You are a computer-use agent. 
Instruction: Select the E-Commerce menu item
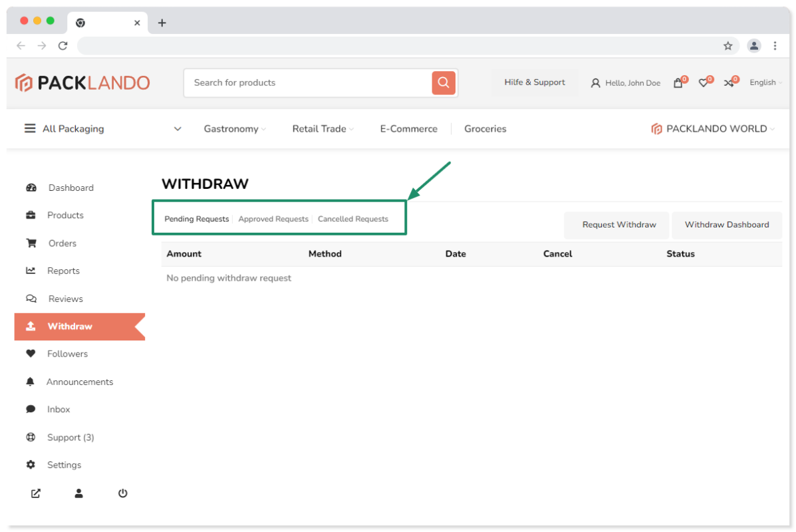(409, 129)
